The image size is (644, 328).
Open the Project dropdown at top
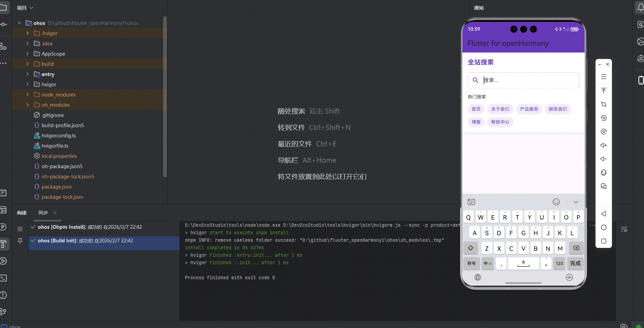[x=25, y=8]
